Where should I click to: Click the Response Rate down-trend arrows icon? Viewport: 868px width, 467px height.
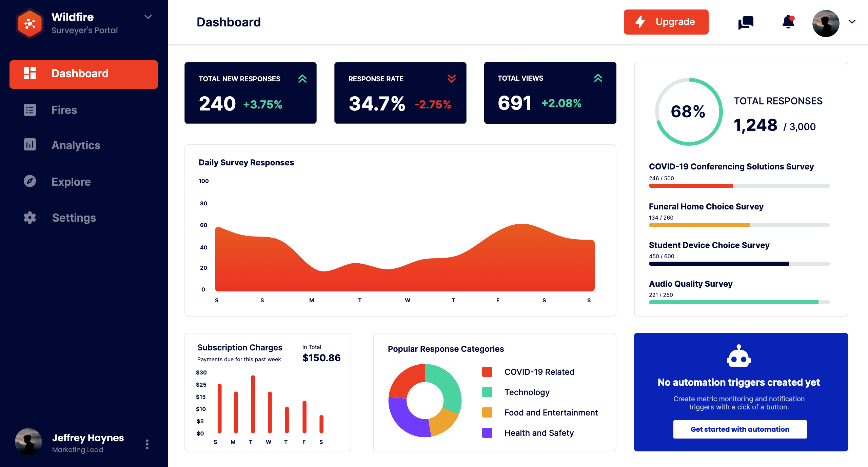451,79
